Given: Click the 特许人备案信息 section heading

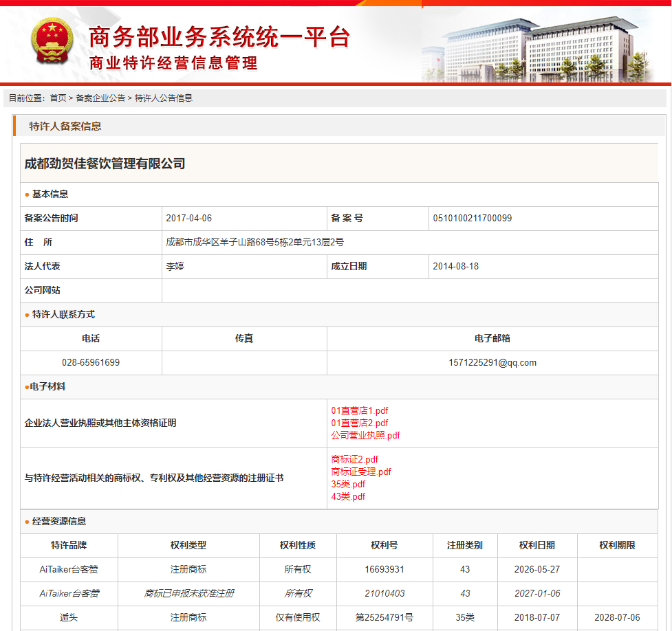Looking at the screenshot, I should point(65,126).
